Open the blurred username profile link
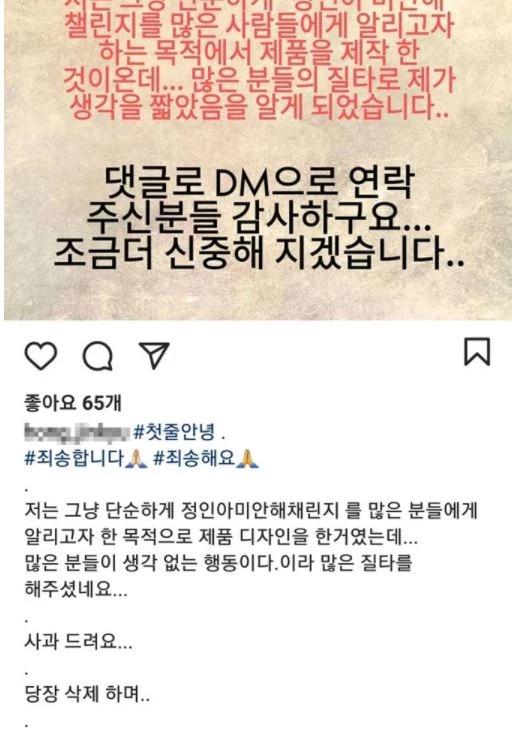This screenshot has height=734, width=512. [76, 432]
